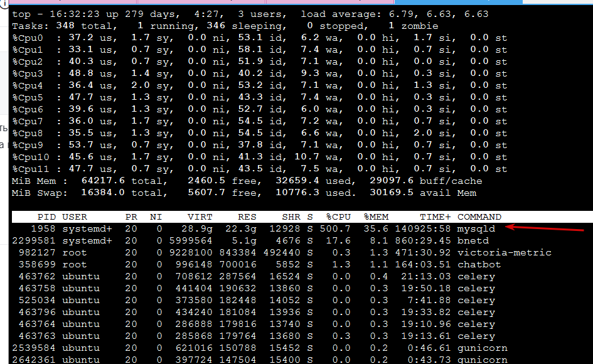Select the USER column header

75,217
